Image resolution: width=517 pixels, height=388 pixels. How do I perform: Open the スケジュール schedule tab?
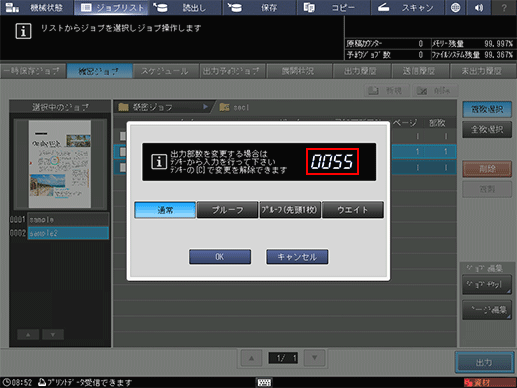(166, 71)
